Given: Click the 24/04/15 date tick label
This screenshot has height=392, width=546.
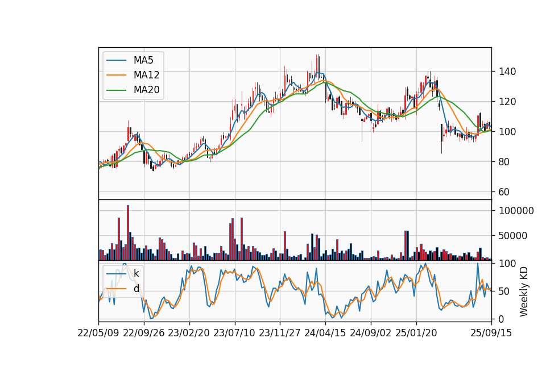Looking at the screenshot, I should click(325, 333).
